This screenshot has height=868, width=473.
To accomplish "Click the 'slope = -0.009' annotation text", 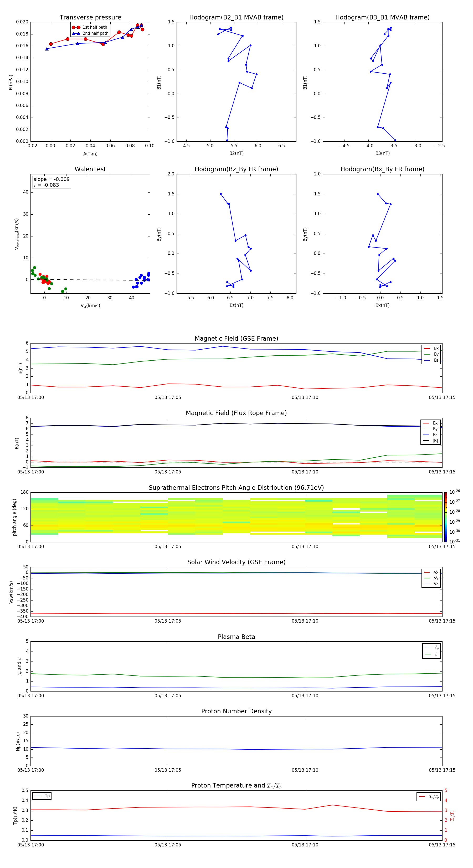I will (x=52, y=179).
